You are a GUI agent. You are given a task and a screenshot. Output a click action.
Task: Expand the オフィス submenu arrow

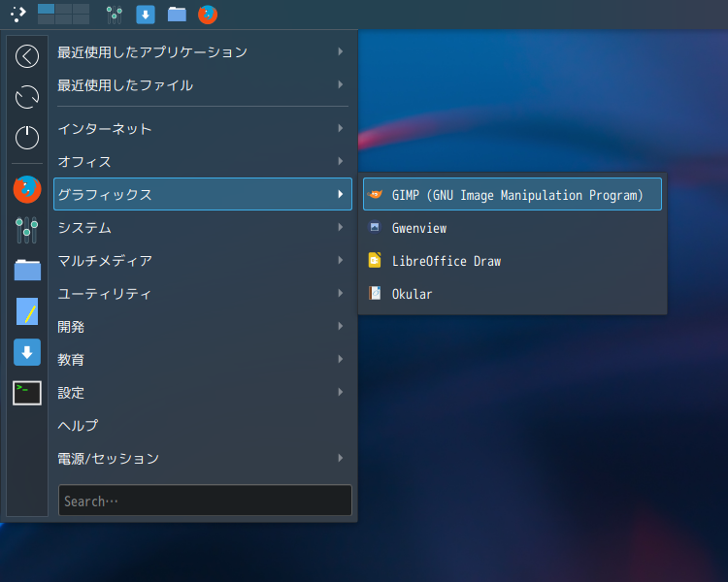click(x=341, y=161)
